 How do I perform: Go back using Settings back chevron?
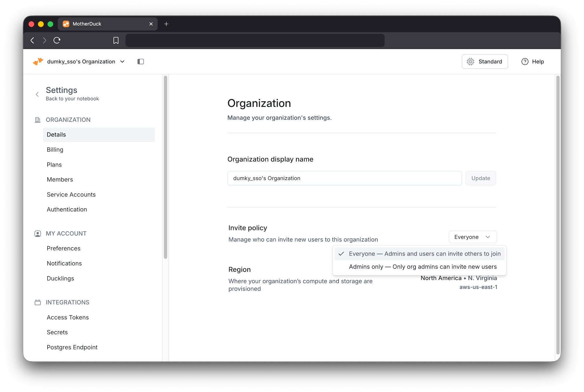[37, 94]
